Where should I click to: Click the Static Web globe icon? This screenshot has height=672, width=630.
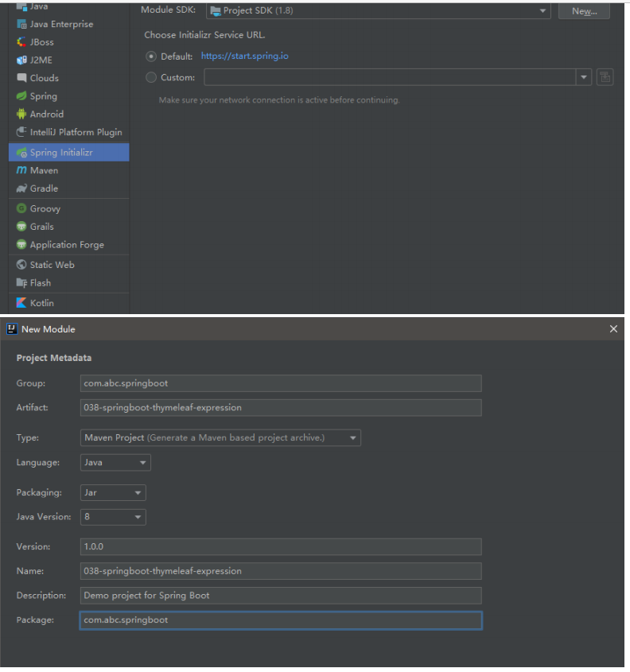click(21, 265)
